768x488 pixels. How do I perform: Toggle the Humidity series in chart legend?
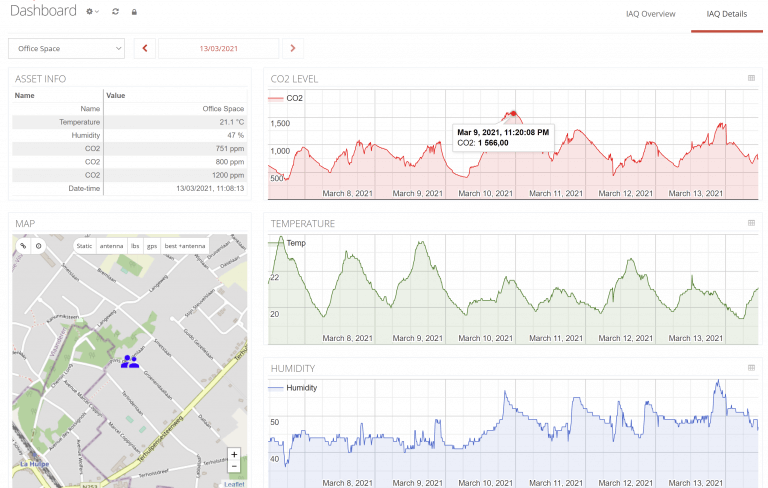[293, 388]
